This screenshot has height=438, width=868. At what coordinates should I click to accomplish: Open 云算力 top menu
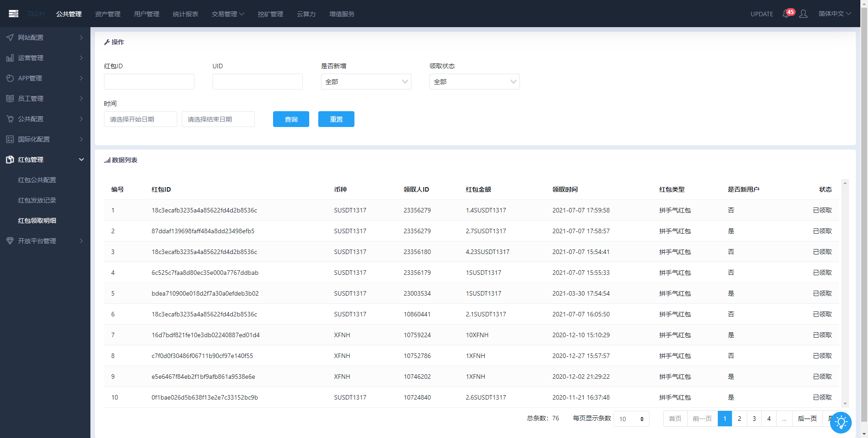(306, 14)
